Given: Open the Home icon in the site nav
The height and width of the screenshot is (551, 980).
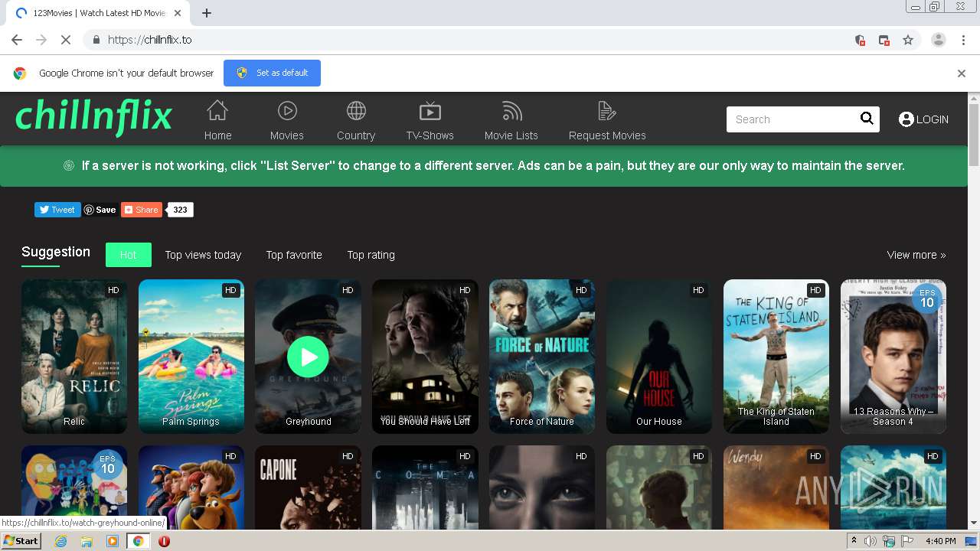Looking at the screenshot, I should [217, 111].
